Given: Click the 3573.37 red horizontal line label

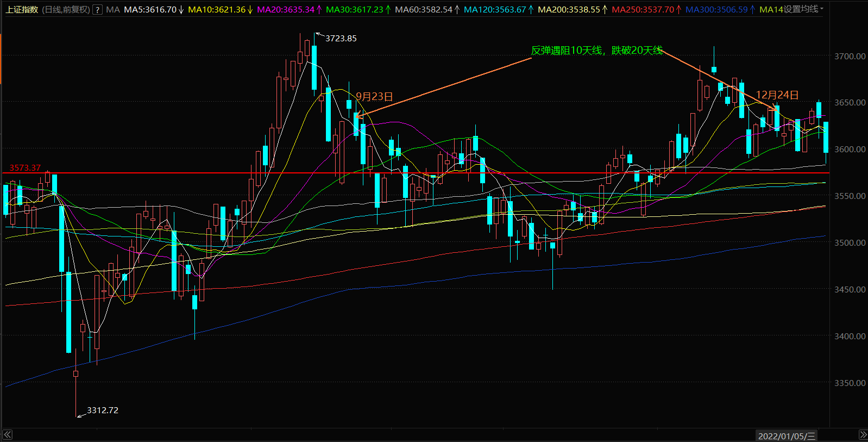Looking at the screenshot, I should [25, 168].
